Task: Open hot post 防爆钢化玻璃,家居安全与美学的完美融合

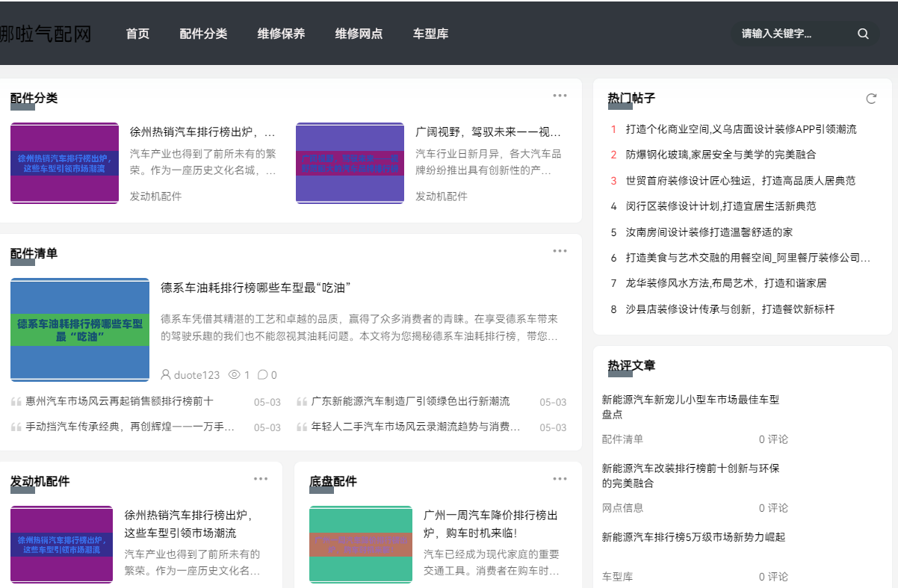Action: pos(721,155)
